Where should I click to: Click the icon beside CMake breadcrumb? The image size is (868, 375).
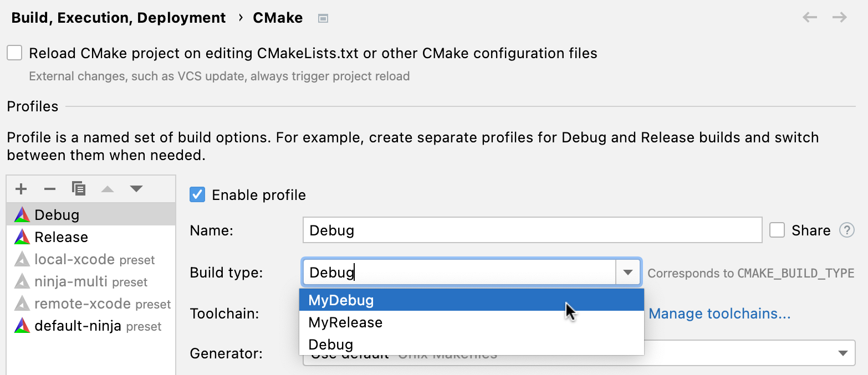pyautogui.click(x=323, y=19)
